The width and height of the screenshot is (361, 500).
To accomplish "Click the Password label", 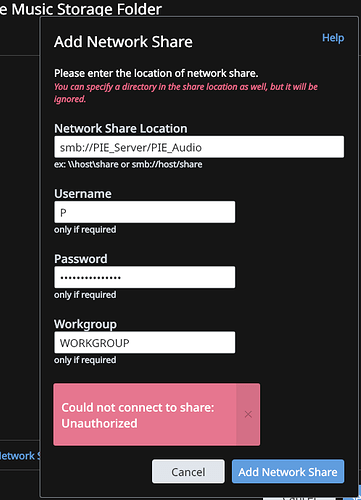I will (x=81, y=259).
